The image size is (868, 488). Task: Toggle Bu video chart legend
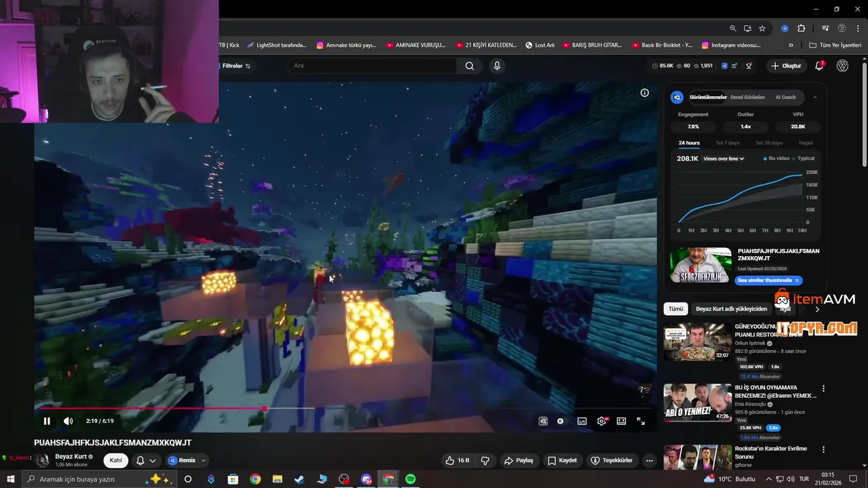tap(776, 159)
